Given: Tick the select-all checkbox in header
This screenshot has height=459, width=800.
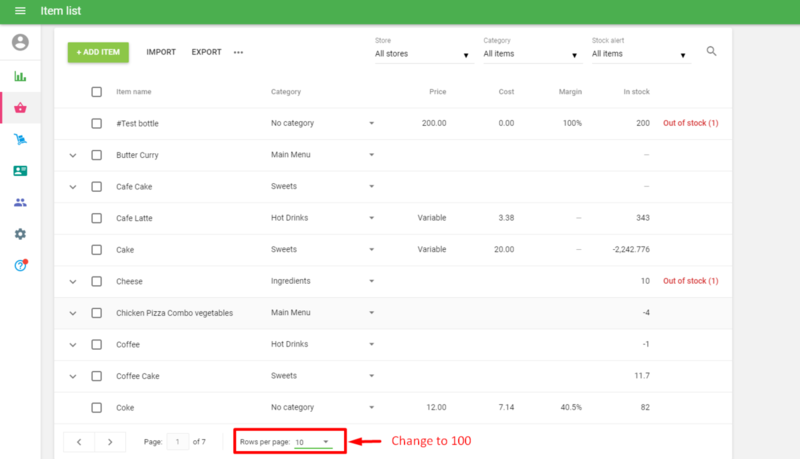Looking at the screenshot, I should [97, 92].
